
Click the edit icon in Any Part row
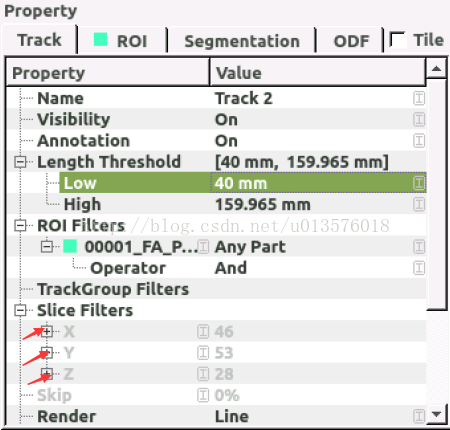(x=419, y=247)
